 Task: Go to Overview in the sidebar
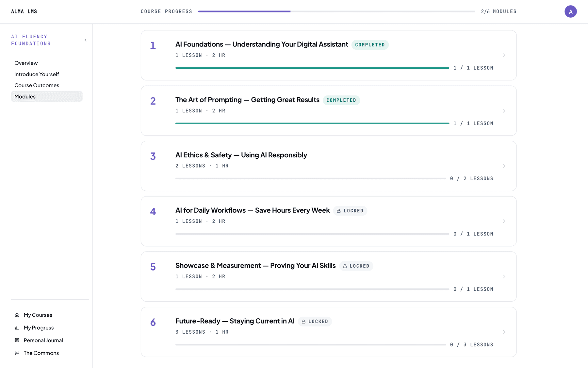(x=47, y=63)
